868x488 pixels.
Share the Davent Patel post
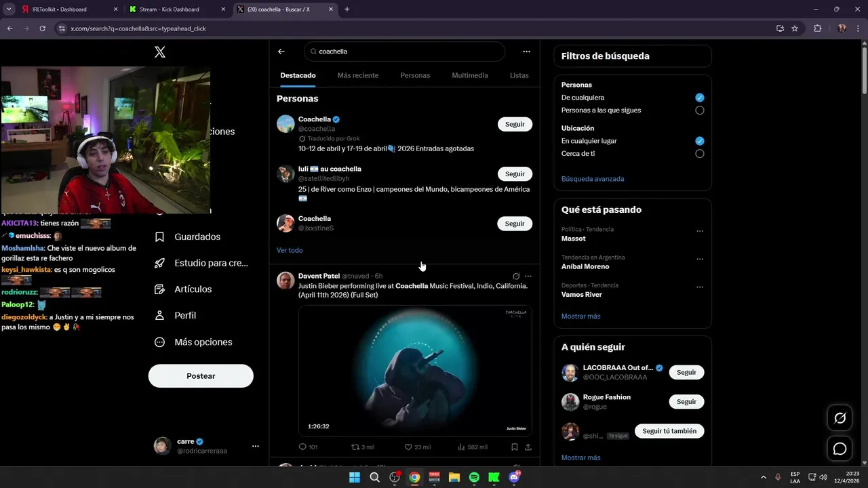[x=528, y=447]
